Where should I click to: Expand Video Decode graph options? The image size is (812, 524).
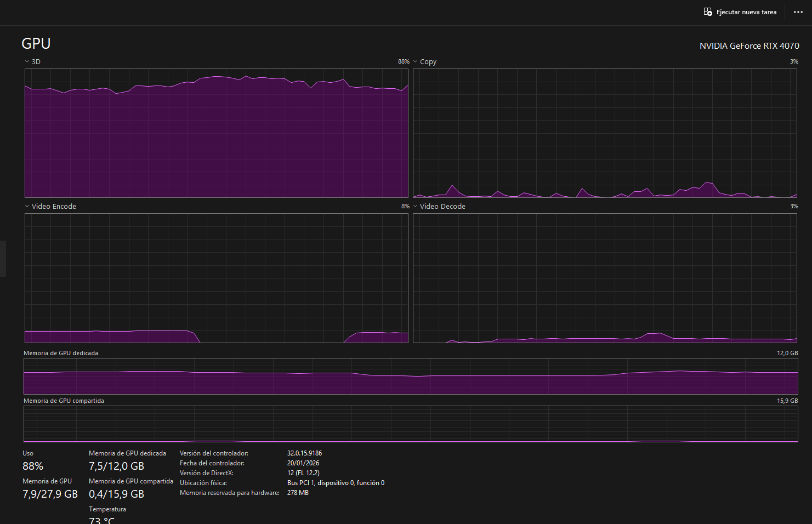[414, 206]
